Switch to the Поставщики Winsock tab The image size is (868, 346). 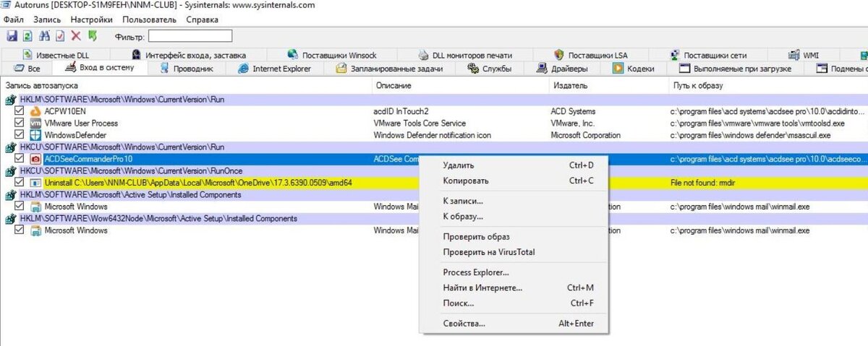[x=332, y=55]
